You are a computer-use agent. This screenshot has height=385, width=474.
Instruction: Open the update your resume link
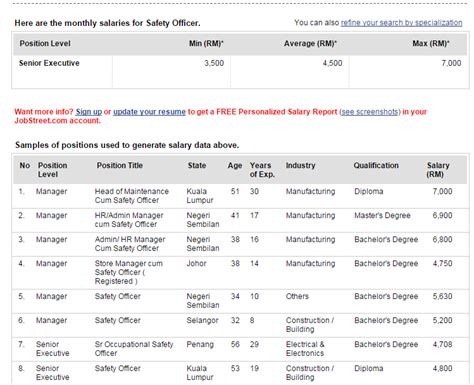click(x=149, y=112)
